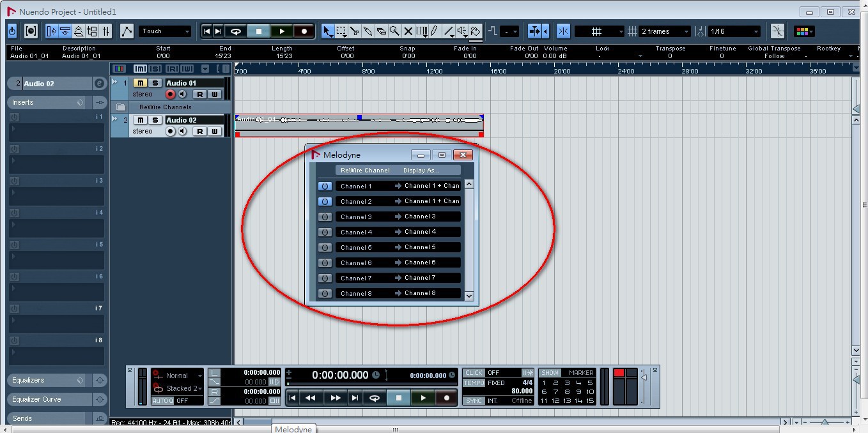Click the Draw pencil tool
The image size is (868, 433).
(x=435, y=31)
